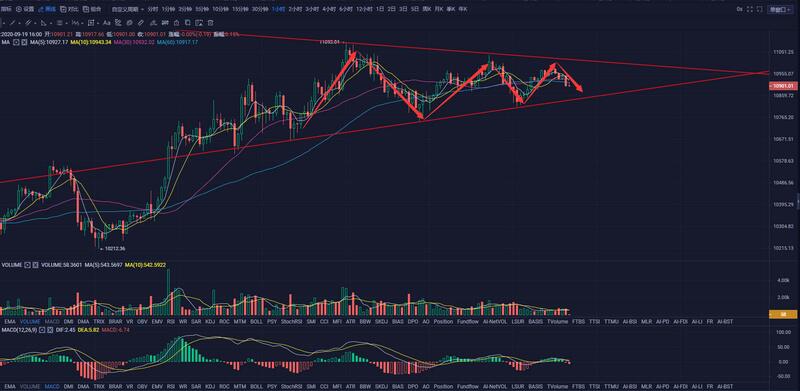The image size is (800, 391).
Task: Switch to the 4小时 timeframe
Action: (x=329, y=9)
